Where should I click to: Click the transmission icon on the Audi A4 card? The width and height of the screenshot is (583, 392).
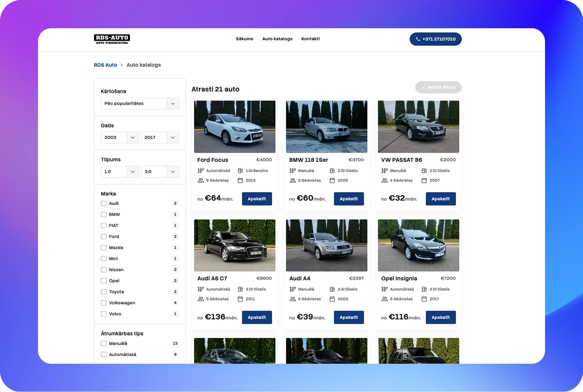(x=292, y=290)
